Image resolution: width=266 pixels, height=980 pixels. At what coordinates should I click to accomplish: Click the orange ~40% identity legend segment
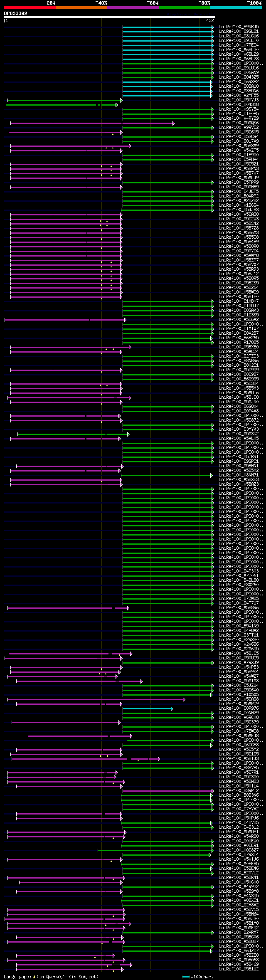click(x=81, y=7)
